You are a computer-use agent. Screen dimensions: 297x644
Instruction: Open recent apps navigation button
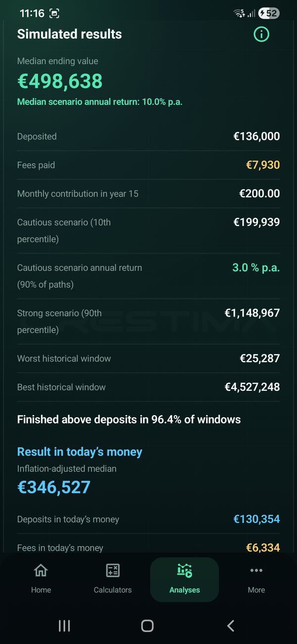[64, 626]
